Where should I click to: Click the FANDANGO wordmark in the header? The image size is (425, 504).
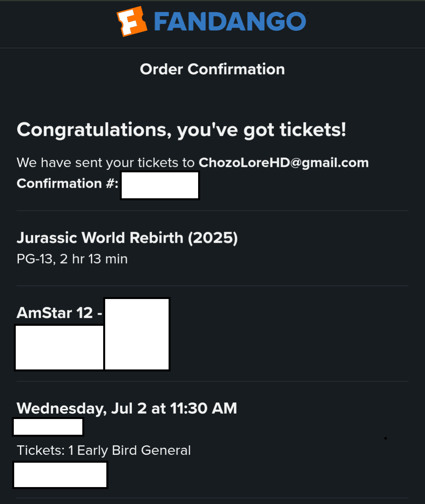point(230,21)
